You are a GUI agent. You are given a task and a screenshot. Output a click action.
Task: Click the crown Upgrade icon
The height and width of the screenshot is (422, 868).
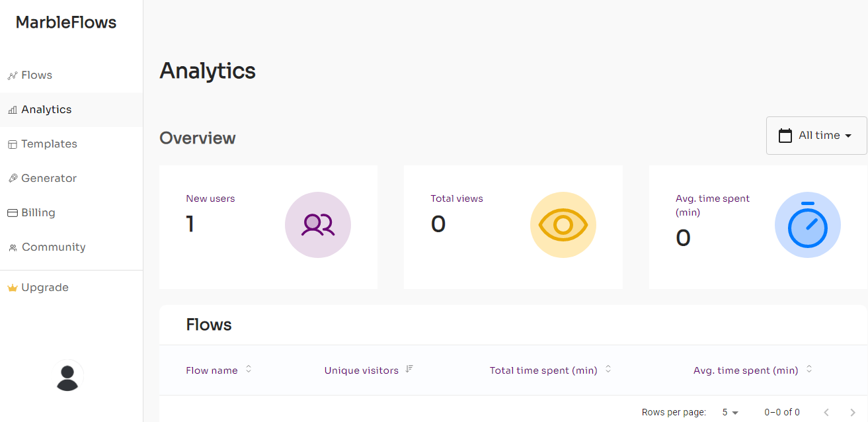coord(12,288)
